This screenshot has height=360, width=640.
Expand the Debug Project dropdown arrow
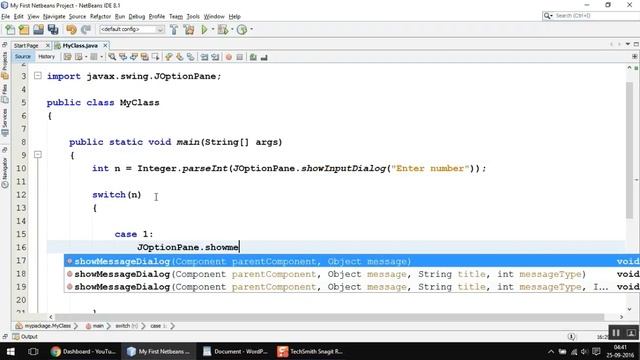click(x=232, y=29)
